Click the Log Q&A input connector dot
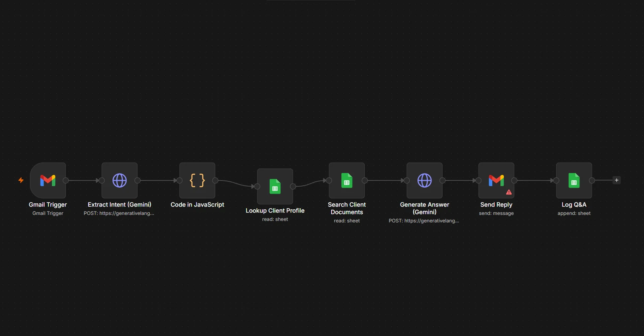The width and height of the screenshot is (644, 336). (556, 180)
